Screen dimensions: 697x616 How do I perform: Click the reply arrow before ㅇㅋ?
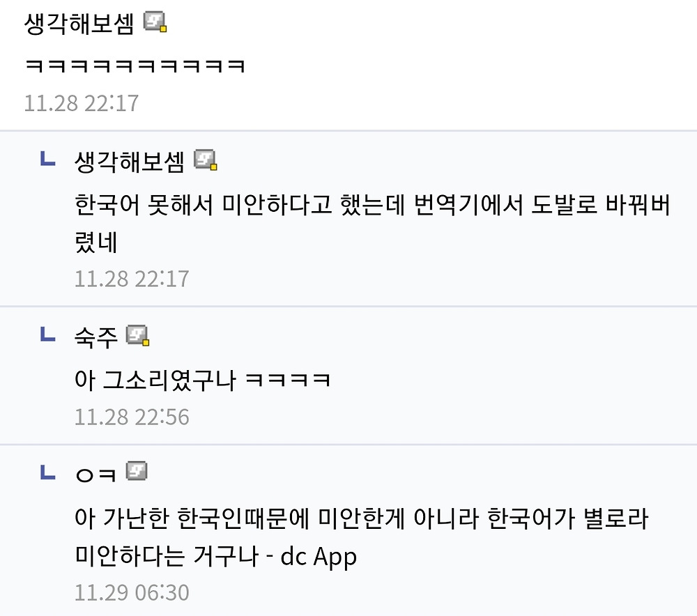47,473
